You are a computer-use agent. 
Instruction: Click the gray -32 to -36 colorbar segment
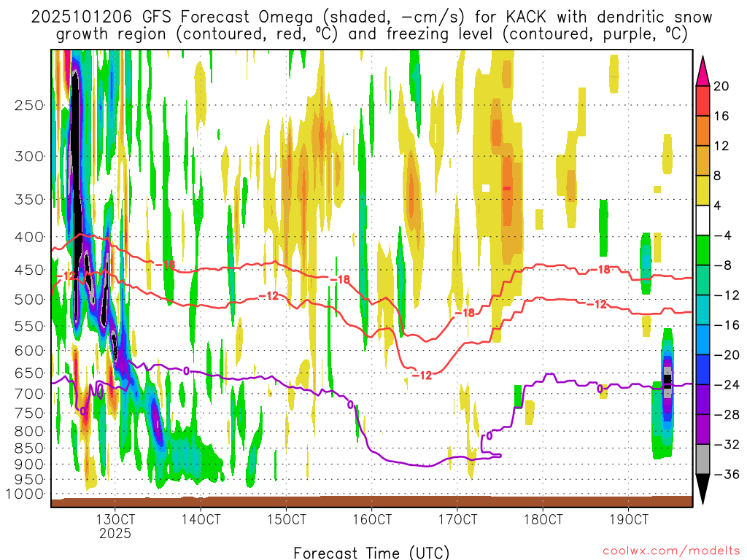(703, 459)
